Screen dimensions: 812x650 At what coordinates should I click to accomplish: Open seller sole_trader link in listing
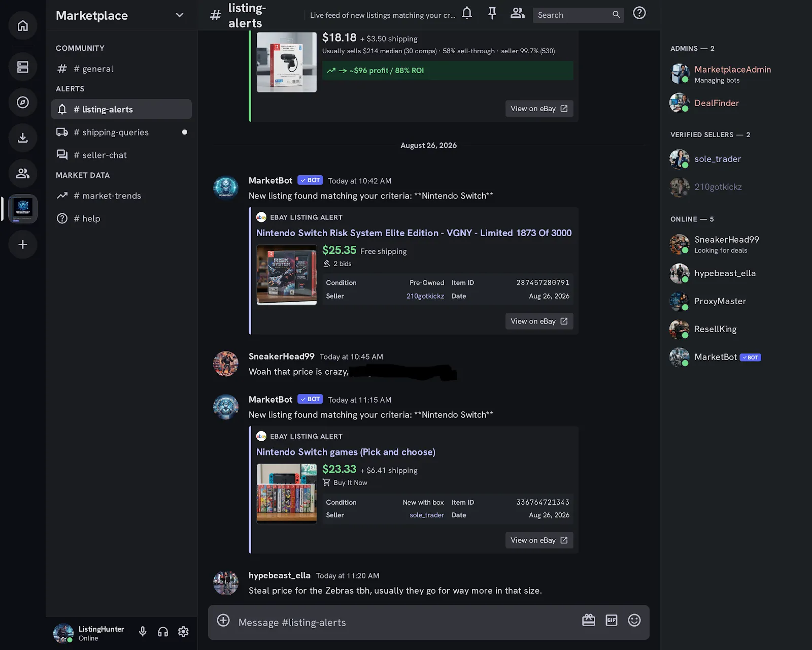click(x=427, y=515)
